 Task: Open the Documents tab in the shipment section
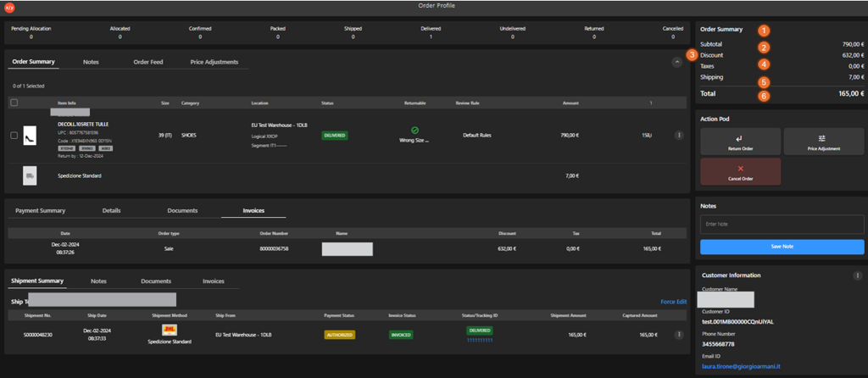pos(156,281)
